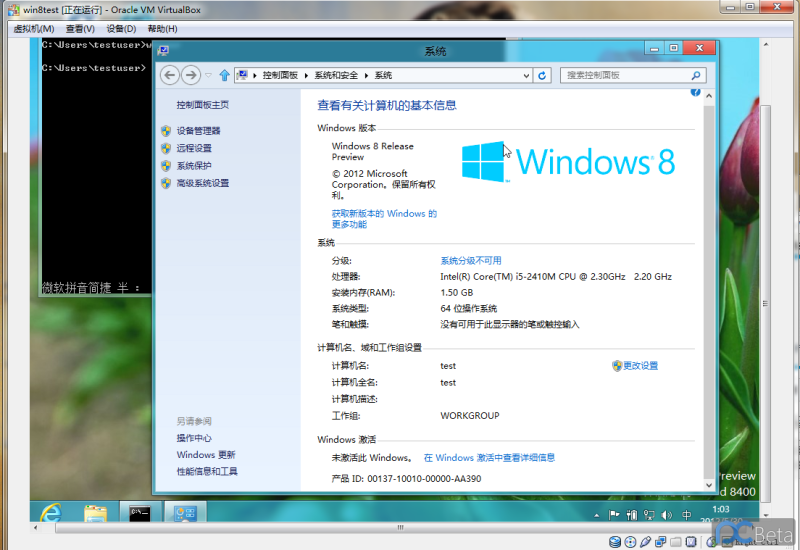Image resolution: width=800 pixels, height=550 pixels.
Task: Click 系统和安全 breadcrumb segment
Action: [336, 76]
